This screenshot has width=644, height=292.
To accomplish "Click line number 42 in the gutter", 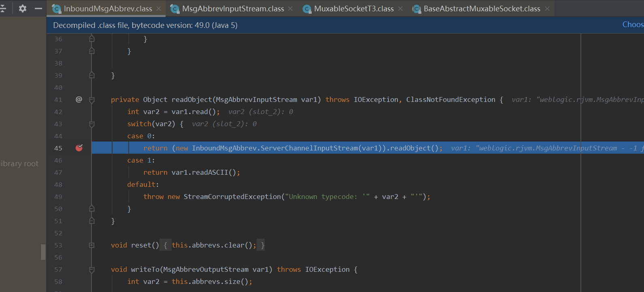I will coord(58,112).
